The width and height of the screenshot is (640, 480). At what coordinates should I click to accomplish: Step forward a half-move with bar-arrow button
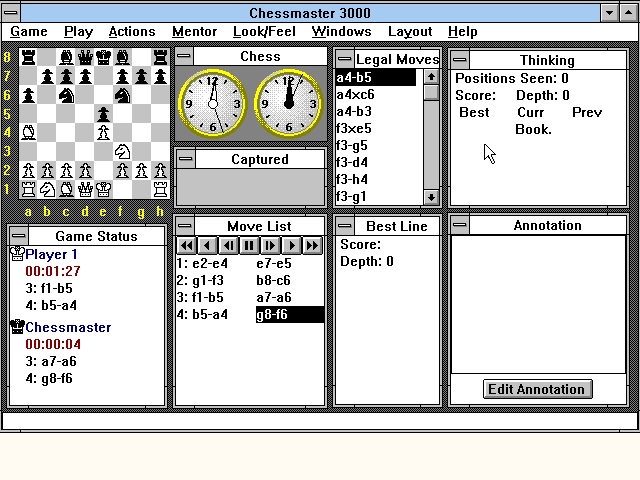click(270, 246)
